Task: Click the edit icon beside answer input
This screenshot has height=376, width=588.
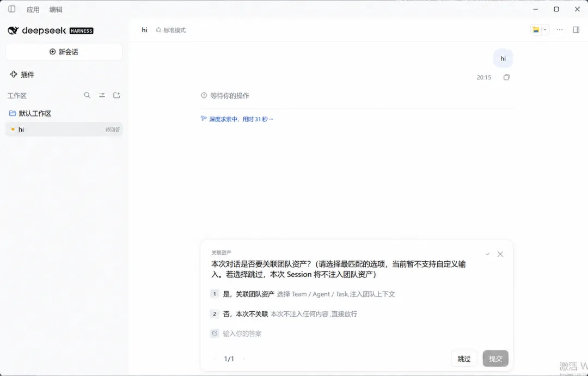Action: coord(215,333)
